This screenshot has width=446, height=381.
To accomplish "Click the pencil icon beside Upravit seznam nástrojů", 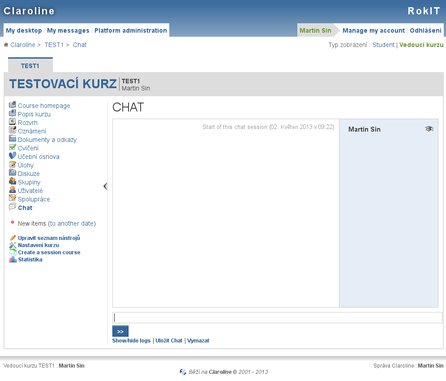I will pos(13,238).
